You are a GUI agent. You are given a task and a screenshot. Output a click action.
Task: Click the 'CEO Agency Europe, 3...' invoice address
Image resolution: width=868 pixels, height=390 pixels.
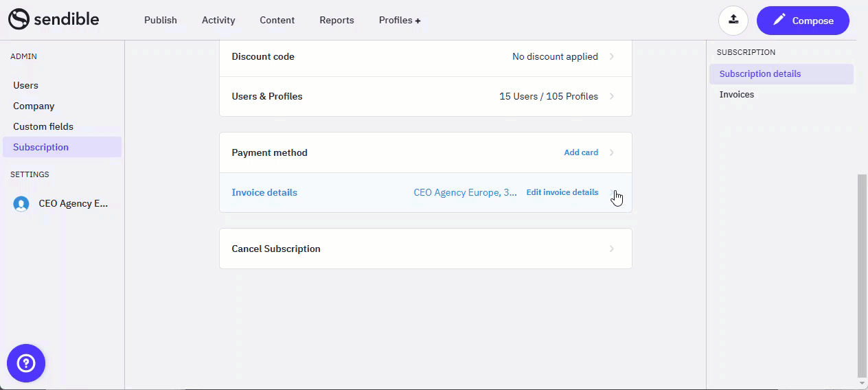click(x=466, y=192)
